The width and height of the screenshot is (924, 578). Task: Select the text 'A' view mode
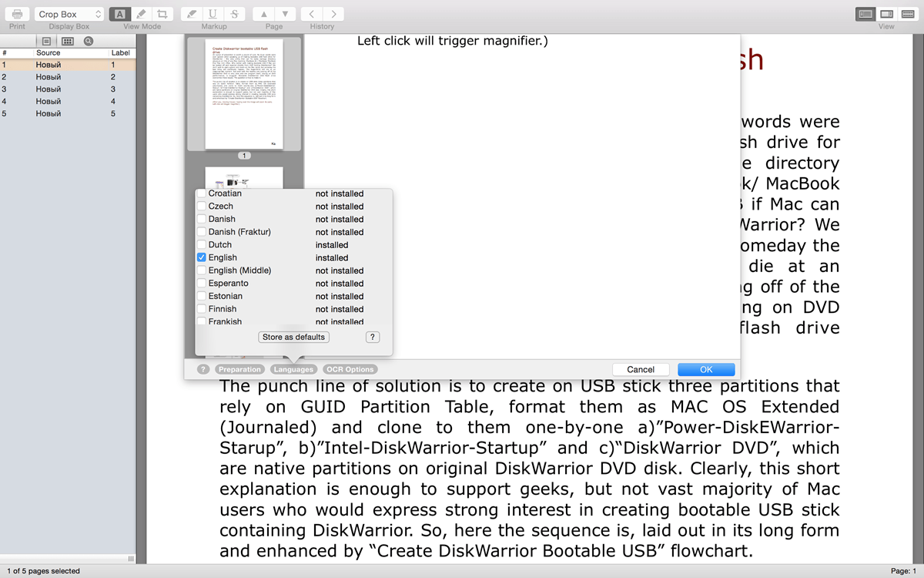[x=119, y=14]
